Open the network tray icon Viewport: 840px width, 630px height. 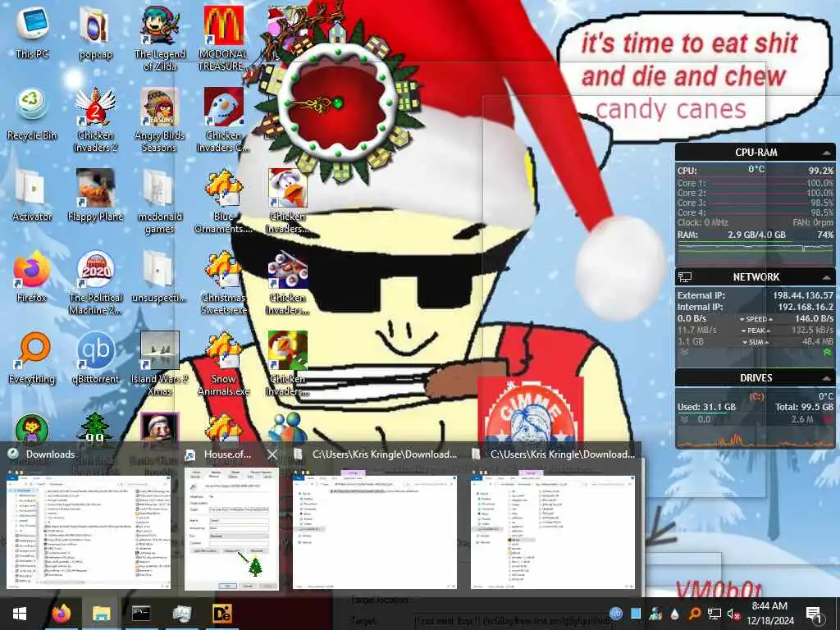pyautogui.click(x=714, y=614)
